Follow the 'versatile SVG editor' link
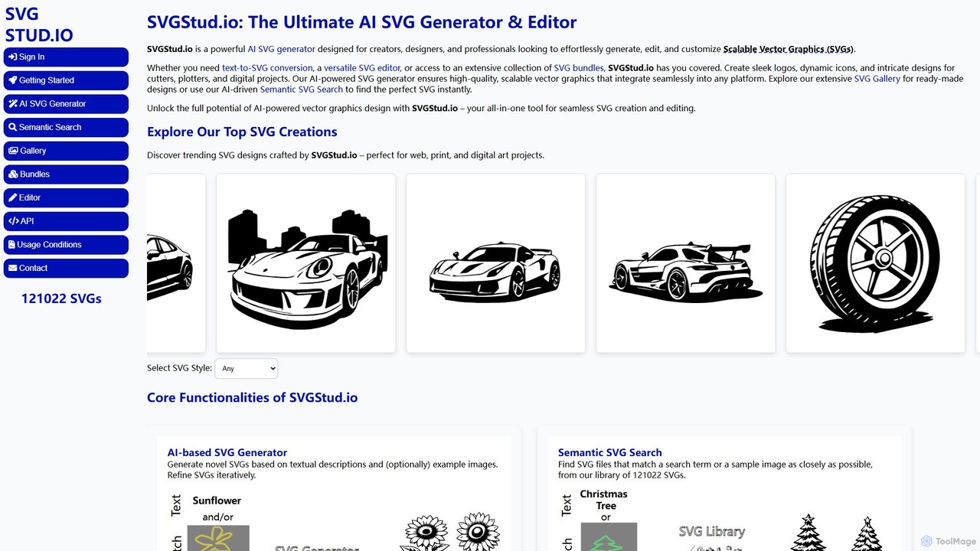 tap(362, 68)
